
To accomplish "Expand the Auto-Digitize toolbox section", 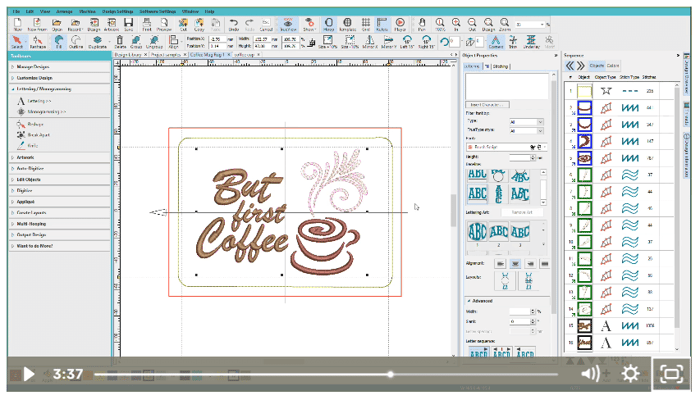I will (x=30, y=170).
